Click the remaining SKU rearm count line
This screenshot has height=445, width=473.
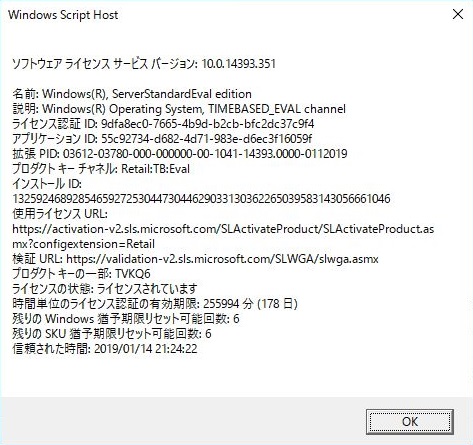coord(112,334)
